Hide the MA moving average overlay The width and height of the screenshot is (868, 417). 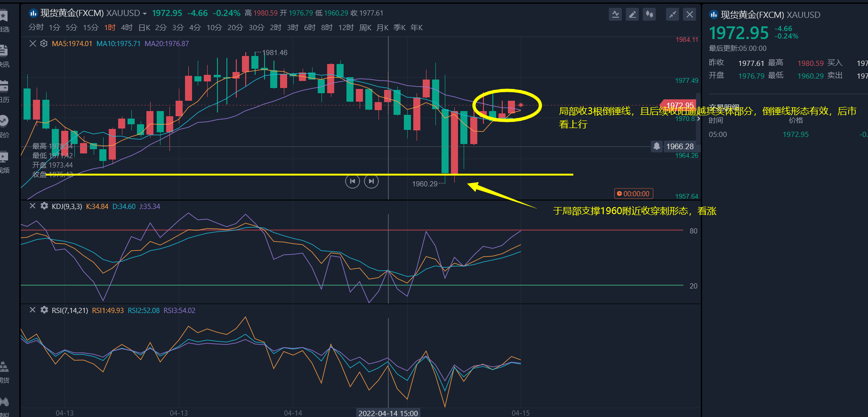[x=32, y=44]
